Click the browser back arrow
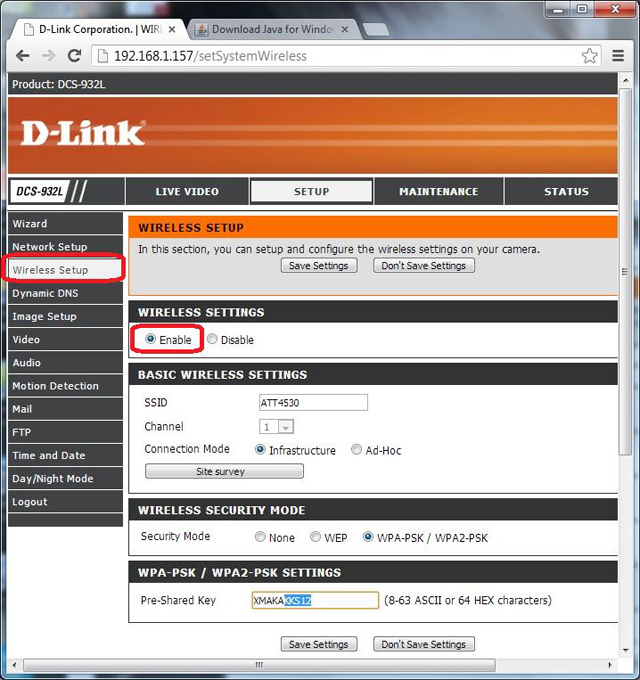 coord(23,56)
